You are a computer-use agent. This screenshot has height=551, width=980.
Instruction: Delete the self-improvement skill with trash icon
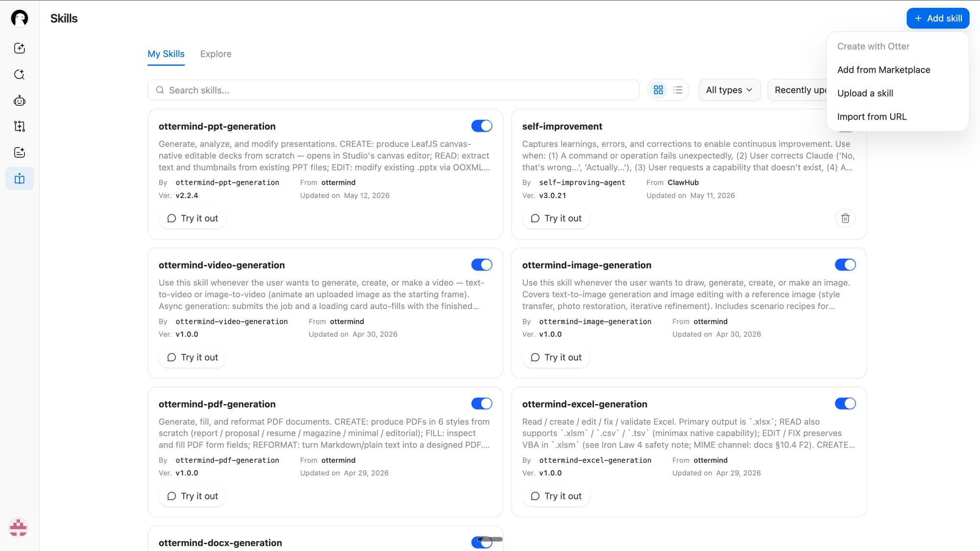point(845,218)
